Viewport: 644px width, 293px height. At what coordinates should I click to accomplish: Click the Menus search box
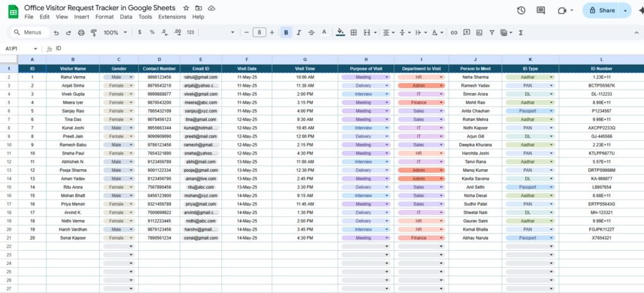tap(28, 33)
